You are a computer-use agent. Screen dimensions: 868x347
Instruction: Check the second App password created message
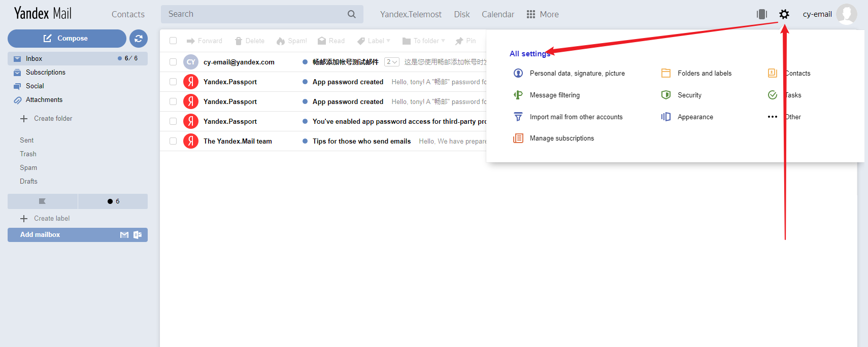pos(173,101)
